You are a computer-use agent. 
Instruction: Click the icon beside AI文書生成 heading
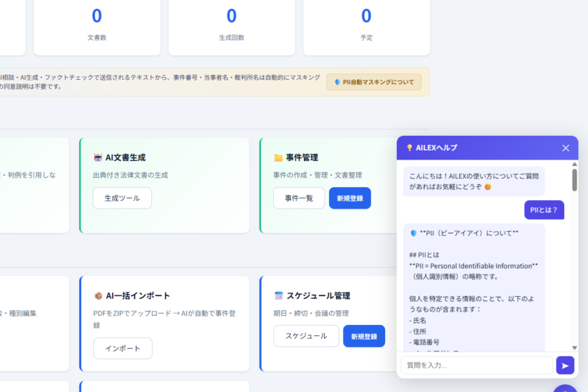click(98, 157)
